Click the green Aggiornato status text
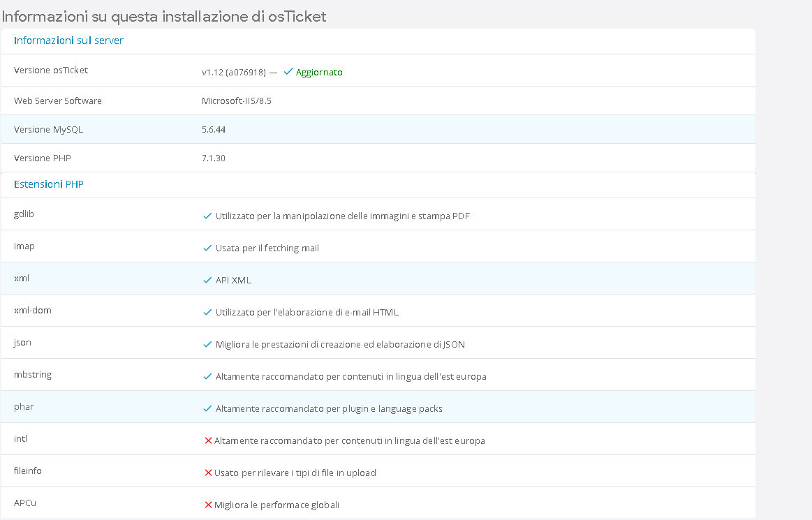Viewport: 812px width, 520px height. 319,72
